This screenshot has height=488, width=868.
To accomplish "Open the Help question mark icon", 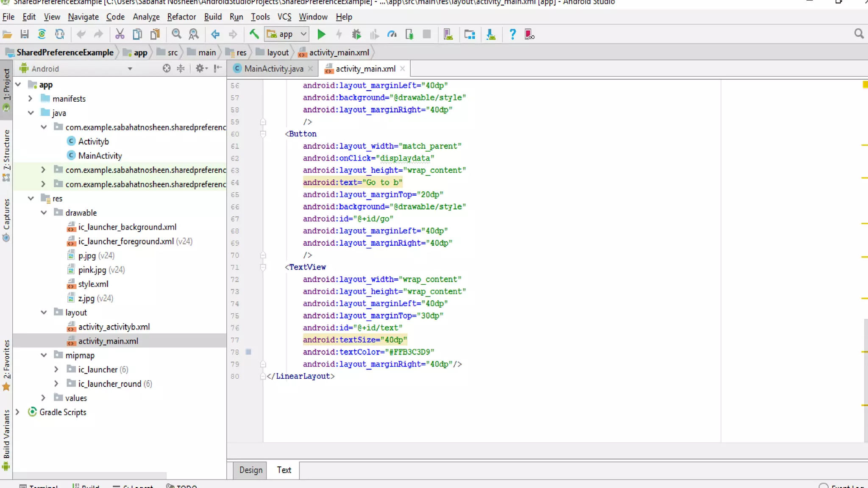I will [512, 34].
